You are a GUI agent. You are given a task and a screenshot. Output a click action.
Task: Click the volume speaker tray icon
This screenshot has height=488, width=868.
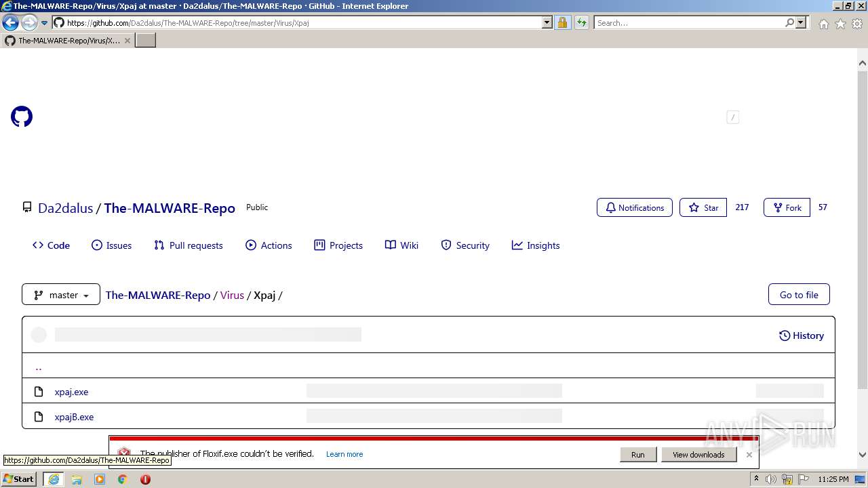[771, 479]
